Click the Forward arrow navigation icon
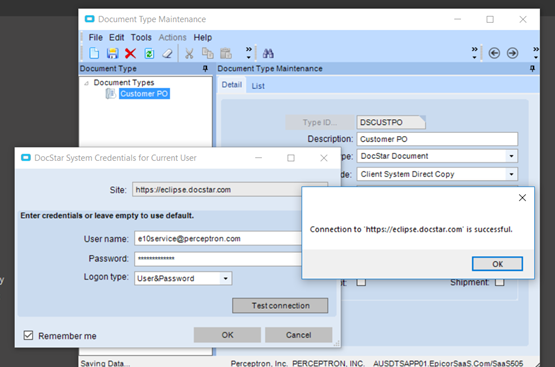This screenshot has width=555, height=367. coord(512,53)
